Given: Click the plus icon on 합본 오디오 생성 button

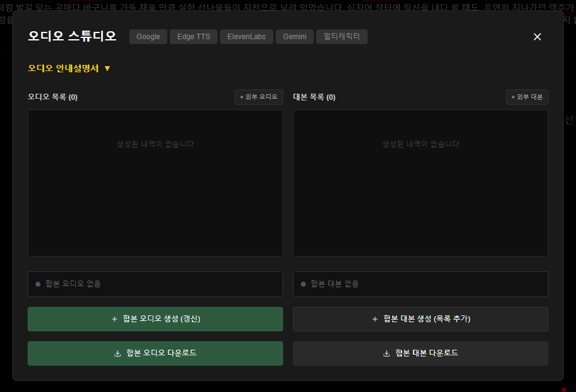Looking at the screenshot, I should tap(115, 318).
